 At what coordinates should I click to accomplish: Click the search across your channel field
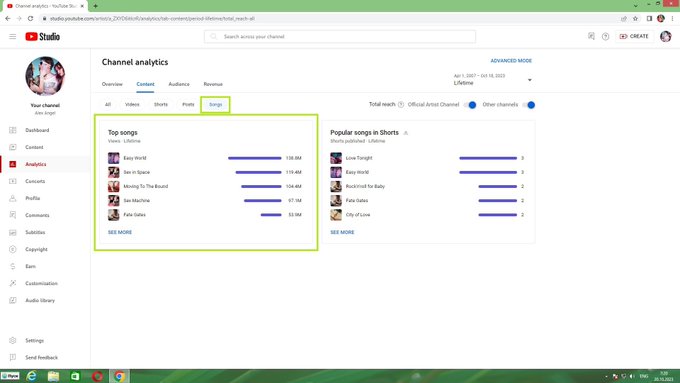coord(340,36)
